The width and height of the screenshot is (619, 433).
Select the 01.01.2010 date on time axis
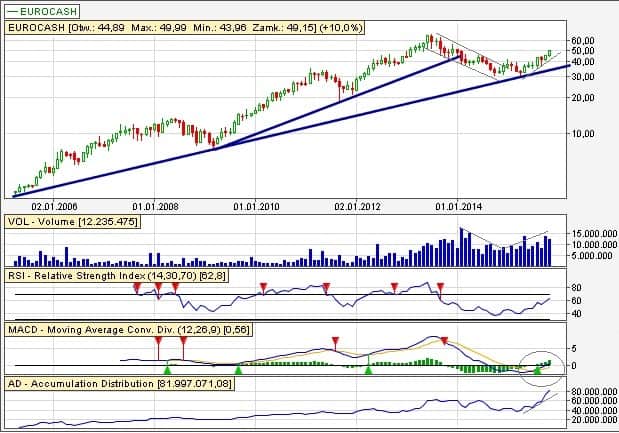(256, 206)
